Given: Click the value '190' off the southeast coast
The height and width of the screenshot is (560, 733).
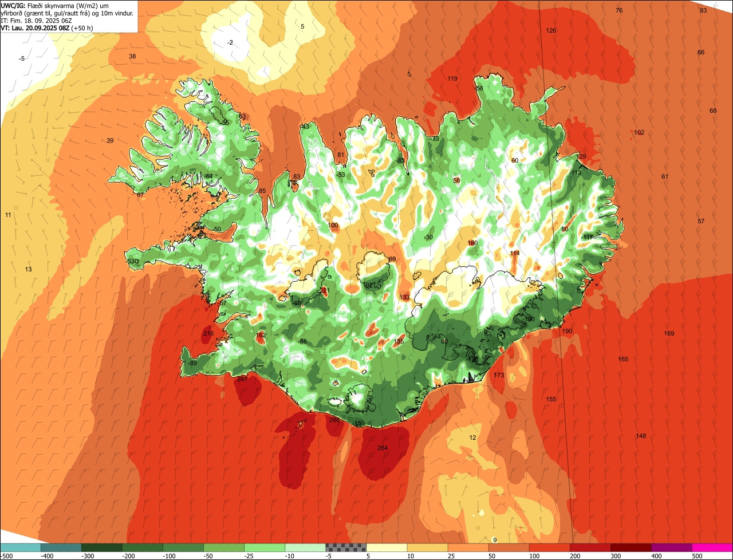Looking at the screenshot, I should pos(567,331).
